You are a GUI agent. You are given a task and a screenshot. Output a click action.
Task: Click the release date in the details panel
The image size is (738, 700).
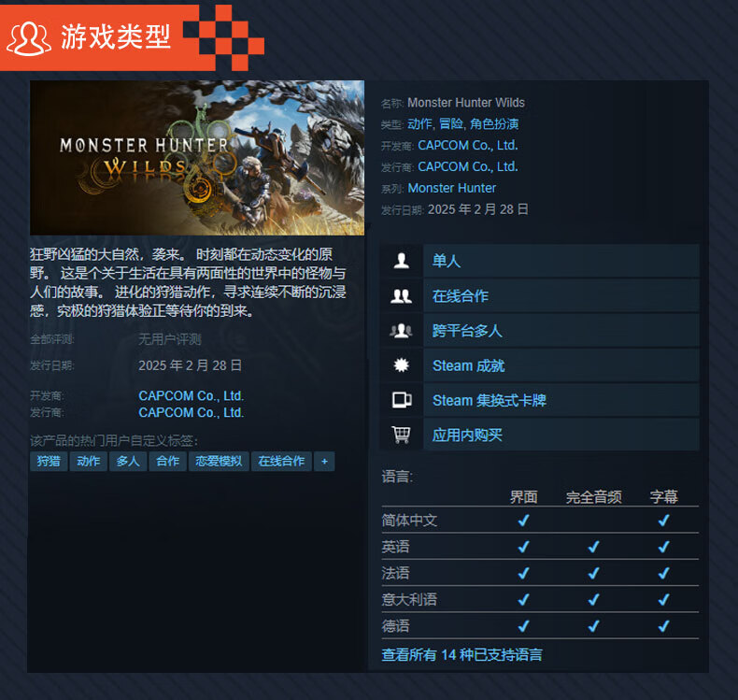477,209
